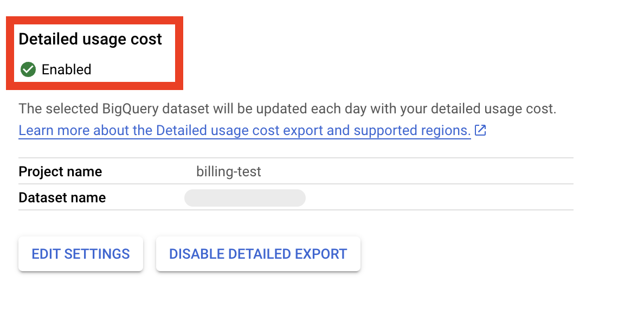Click the word 'cost' in the heading
Image resolution: width=644 pixels, height=320 pixels.
tap(147, 39)
